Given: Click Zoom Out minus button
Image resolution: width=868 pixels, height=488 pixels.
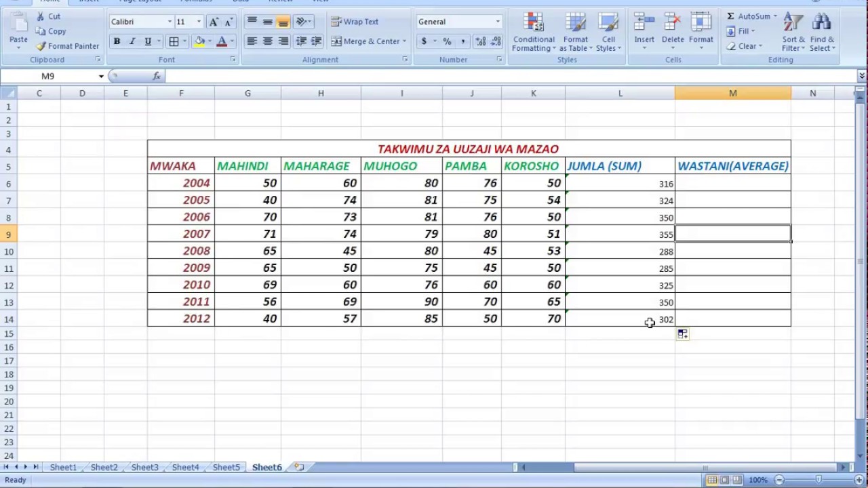Looking at the screenshot, I should tap(779, 480).
